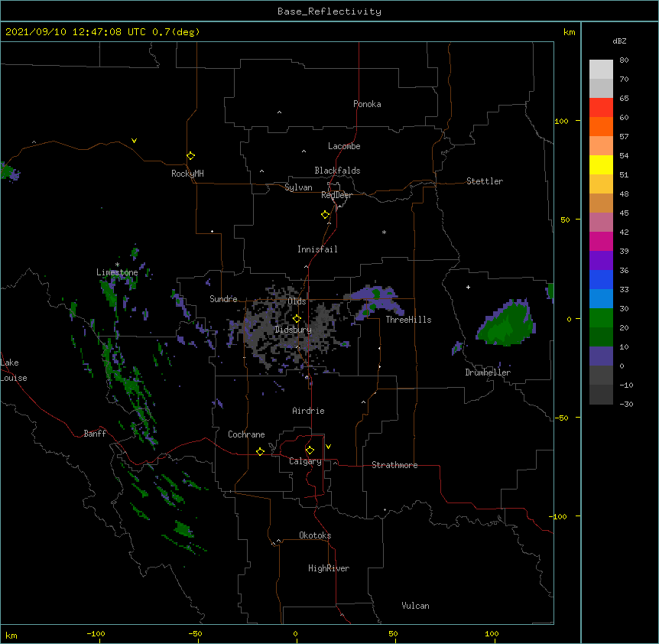This screenshot has height=644, width=659.
Task: Click the Didsbury label
Action: [294, 330]
